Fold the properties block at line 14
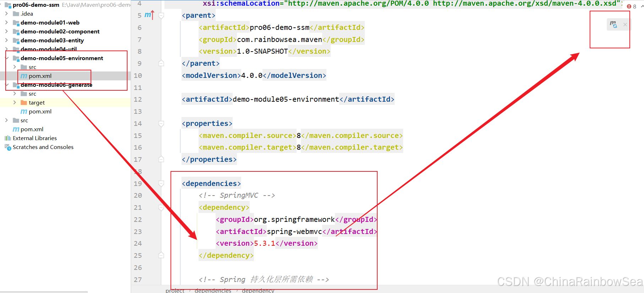 click(161, 124)
